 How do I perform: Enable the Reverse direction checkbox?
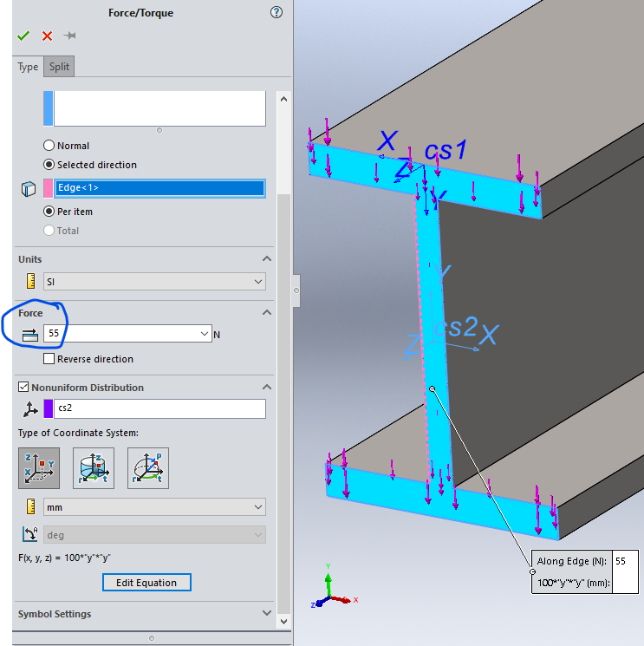click(49, 359)
